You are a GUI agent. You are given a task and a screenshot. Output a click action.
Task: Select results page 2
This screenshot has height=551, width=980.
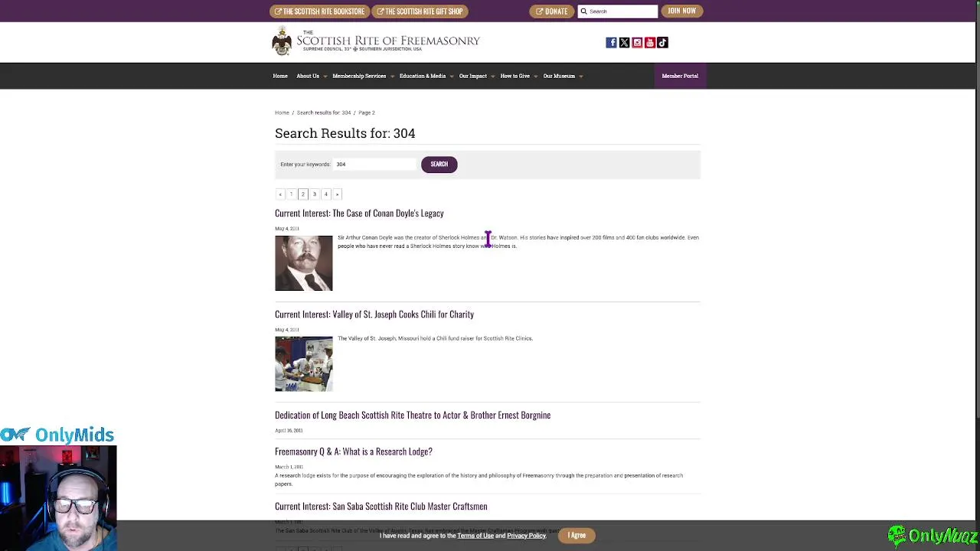[302, 194]
